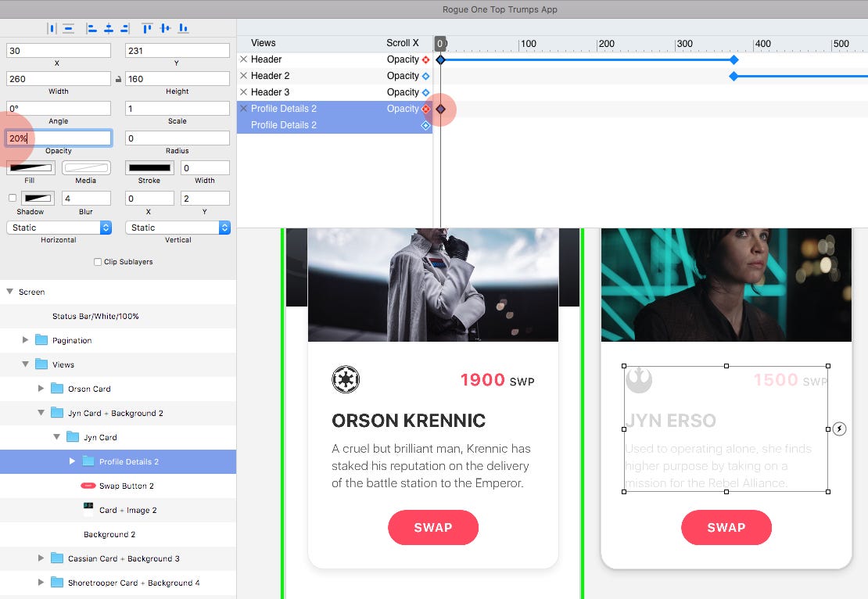Collapse Jyn Card + Background 2 folder

(x=41, y=412)
